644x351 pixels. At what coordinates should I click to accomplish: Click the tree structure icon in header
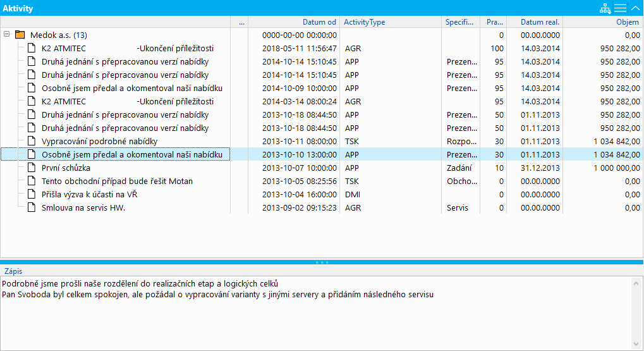coord(606,8)
